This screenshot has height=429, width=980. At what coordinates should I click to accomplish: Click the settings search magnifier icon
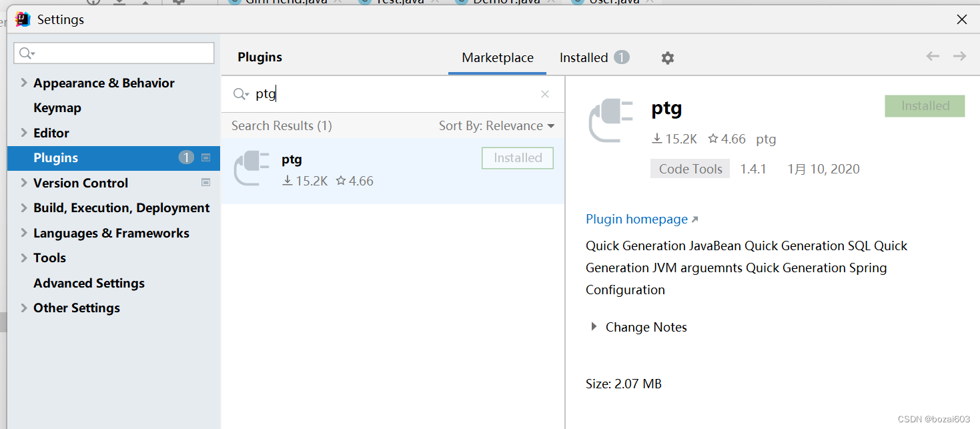27,53
